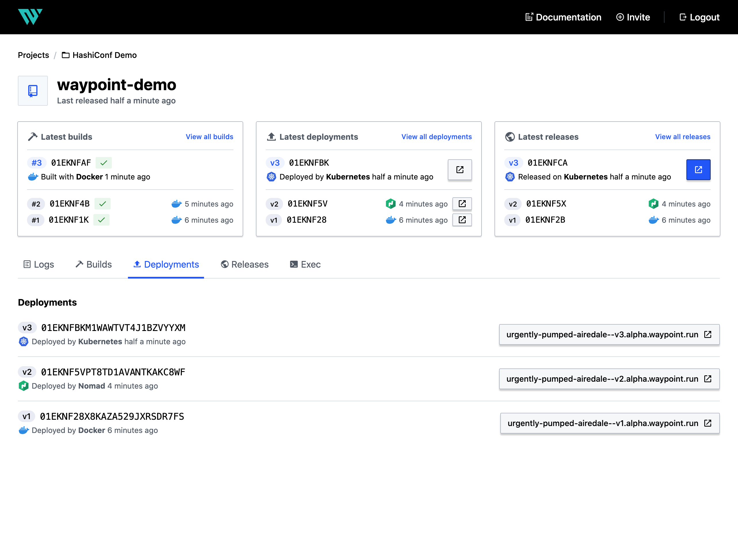Image resolution: width=738 pixels, height=560 pixels.
Task: Click the checkmark next to build #2
Action: (103, 204)
